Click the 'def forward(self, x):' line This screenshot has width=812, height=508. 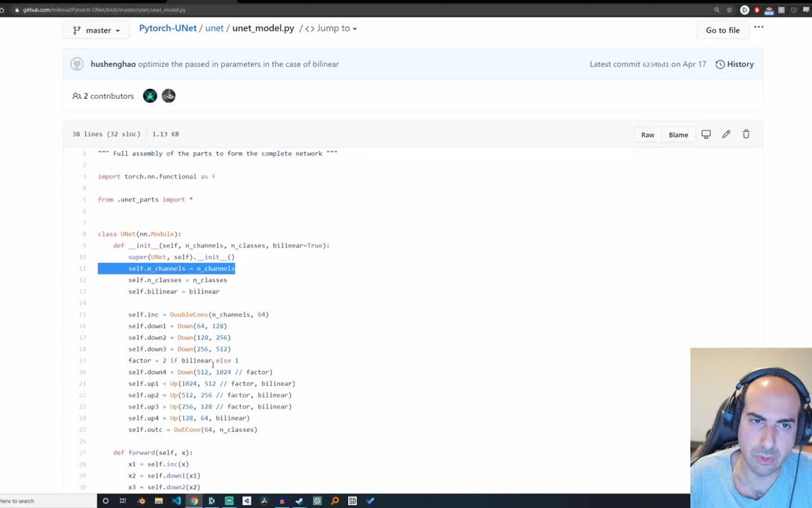tap(152, 453)
